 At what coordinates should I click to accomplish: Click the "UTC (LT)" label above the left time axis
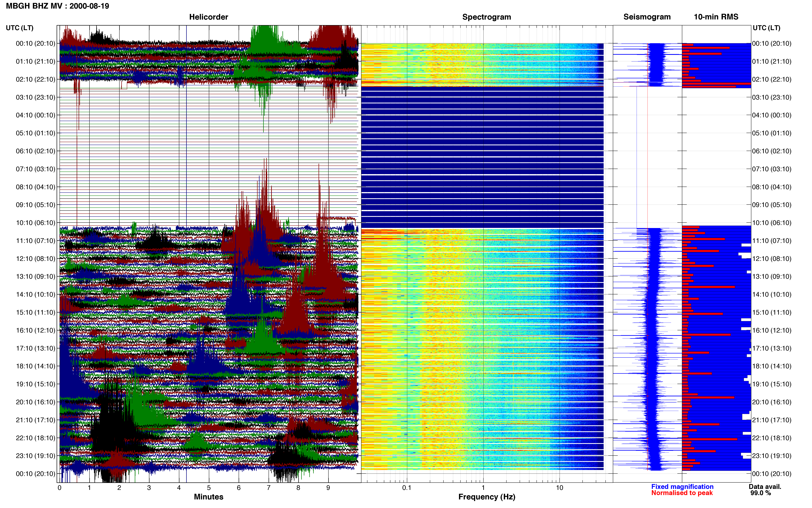[x=20, y=28]
